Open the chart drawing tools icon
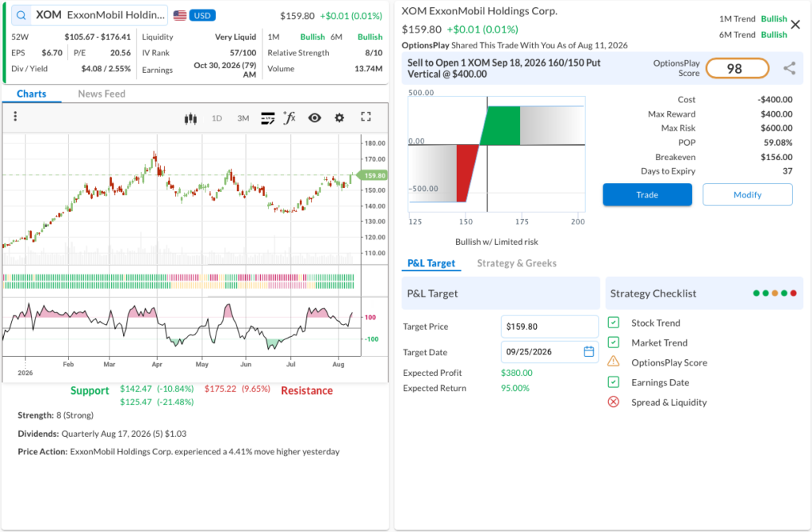Screen dimensions: 812x532 [268, 118]
